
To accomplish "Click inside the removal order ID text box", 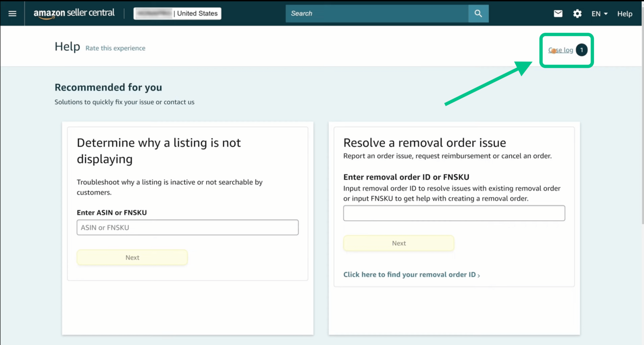I will [454, 213].
